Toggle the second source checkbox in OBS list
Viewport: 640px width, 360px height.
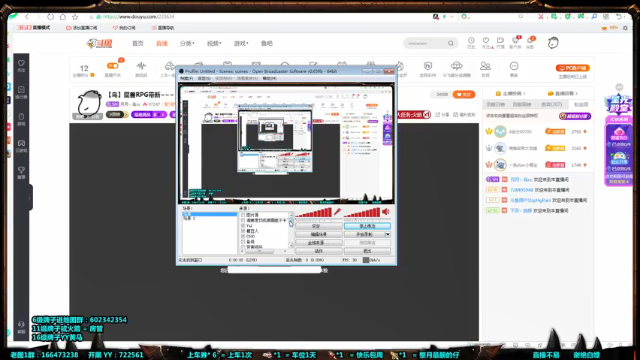click(x=243, y=220)
